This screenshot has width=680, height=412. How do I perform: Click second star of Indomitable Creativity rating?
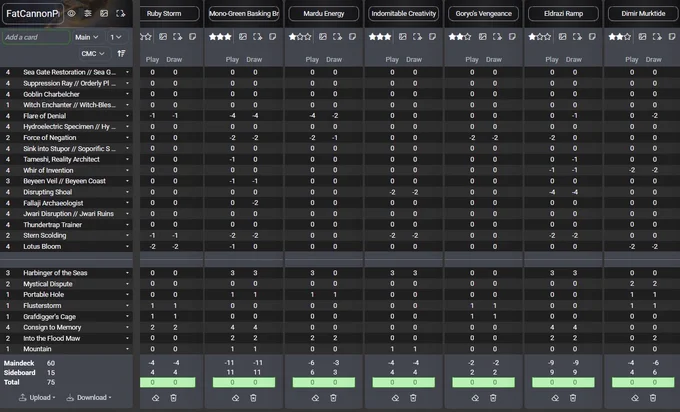click(380, 37)
